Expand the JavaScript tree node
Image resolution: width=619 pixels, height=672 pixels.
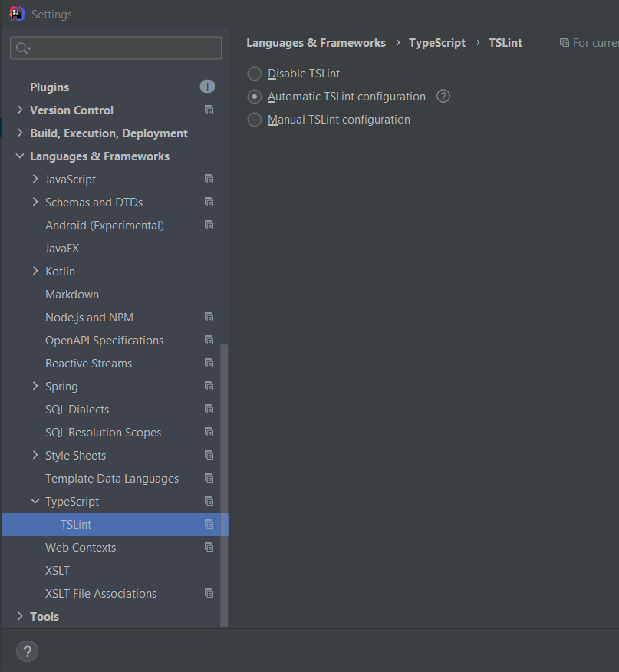coord(35,180)
